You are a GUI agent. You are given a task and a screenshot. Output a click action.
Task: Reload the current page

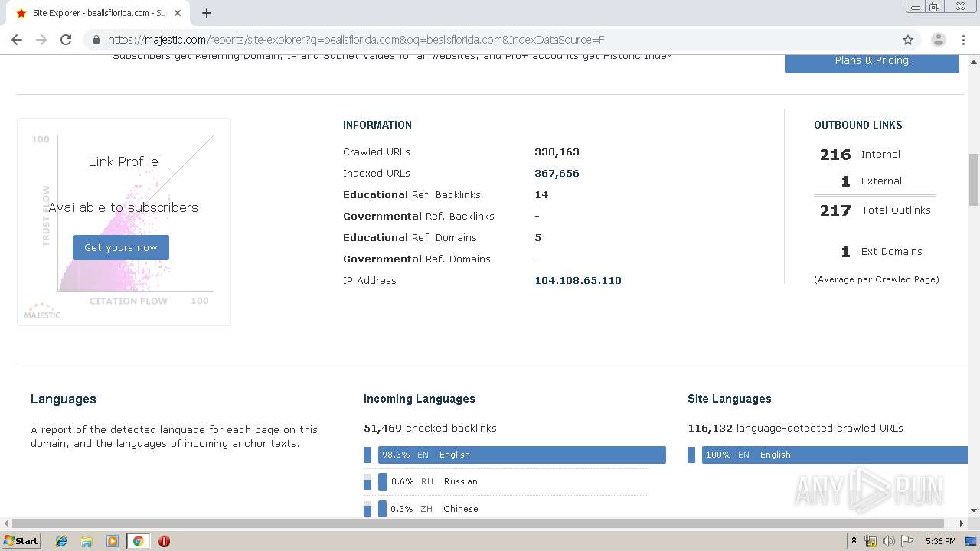pos(66,40)
